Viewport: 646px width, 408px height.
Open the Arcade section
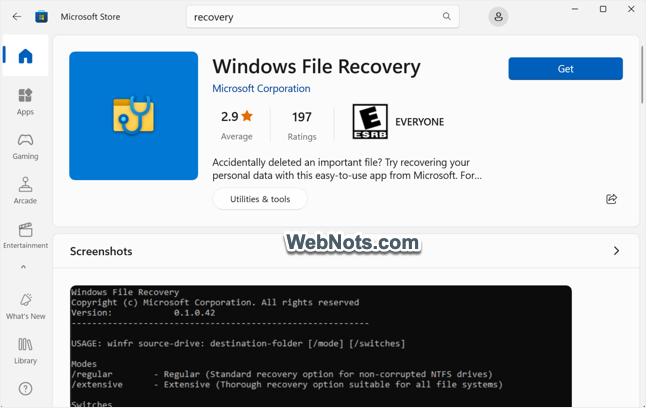pos(26,190)
